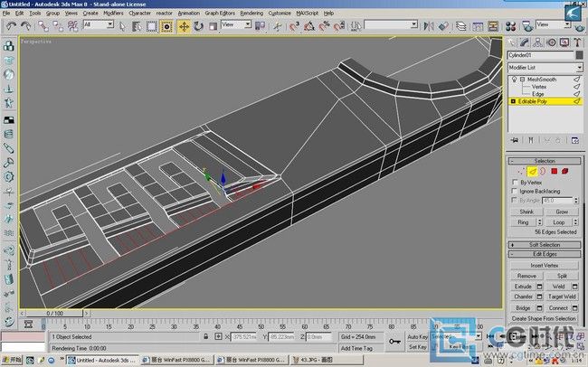Screen dimensions: 588x367
Task: Expand the Soft Selection rollout
Action: pos(545,245)
